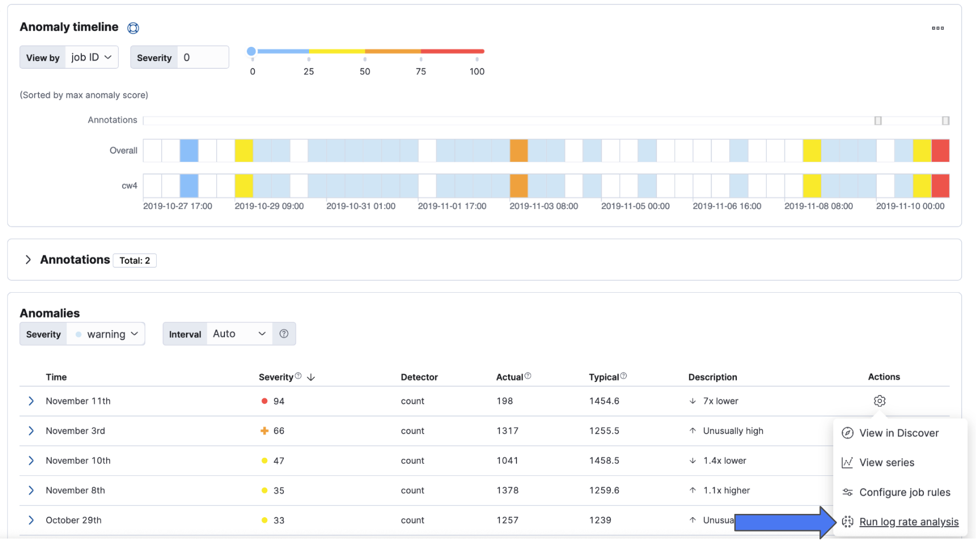The width and height of the screenshot is (980, 548).
Task: Click the Total: 2 annotations badge
Action: [134, 260]
